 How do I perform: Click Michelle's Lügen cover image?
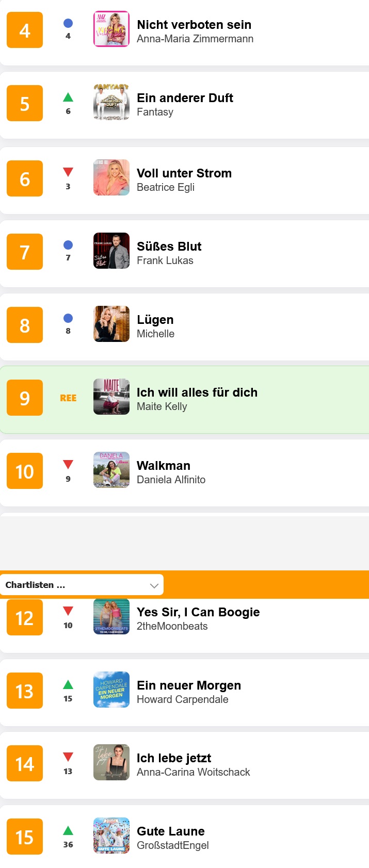tap(111, 324)
